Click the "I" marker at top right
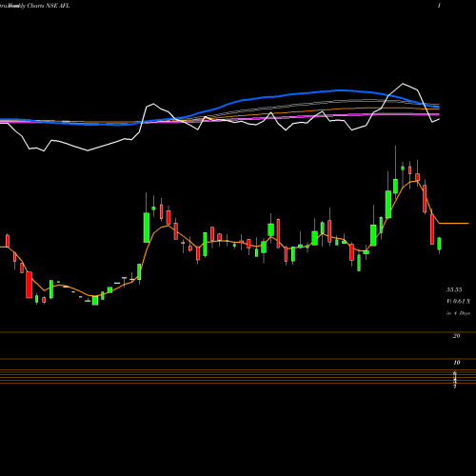 tap(439, 6)
